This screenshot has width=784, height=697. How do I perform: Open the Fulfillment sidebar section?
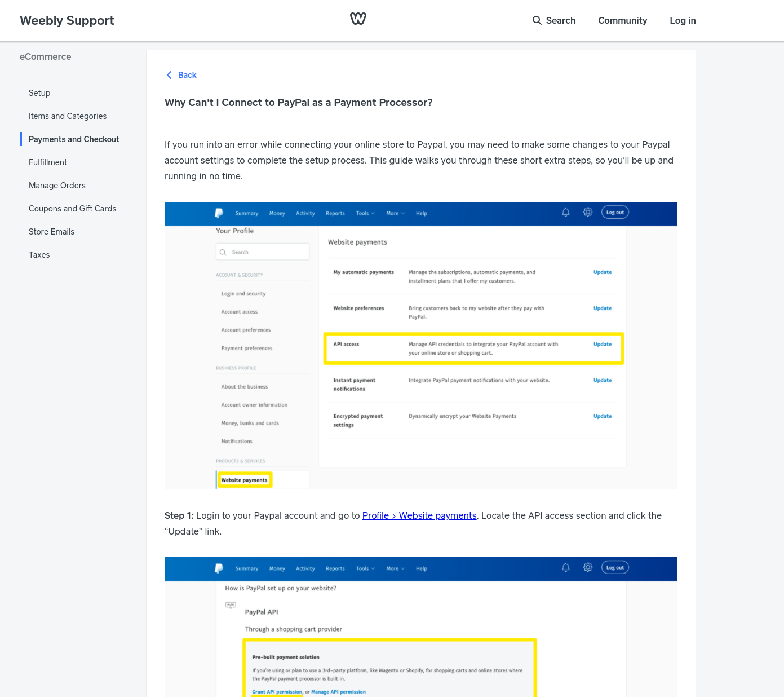(48, 162)
